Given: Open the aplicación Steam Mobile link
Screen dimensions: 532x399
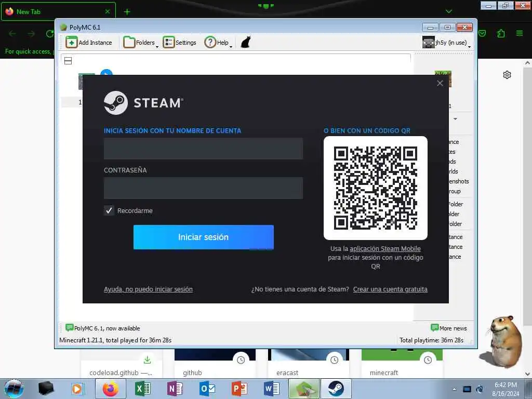Looking at the screenshot, I should 385,249.
